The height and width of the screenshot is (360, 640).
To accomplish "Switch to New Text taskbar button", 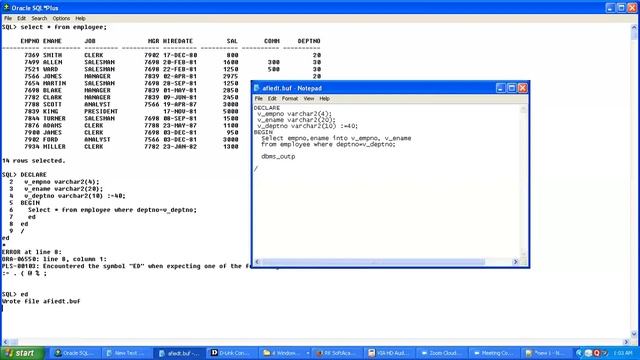I will pos(126,353).
